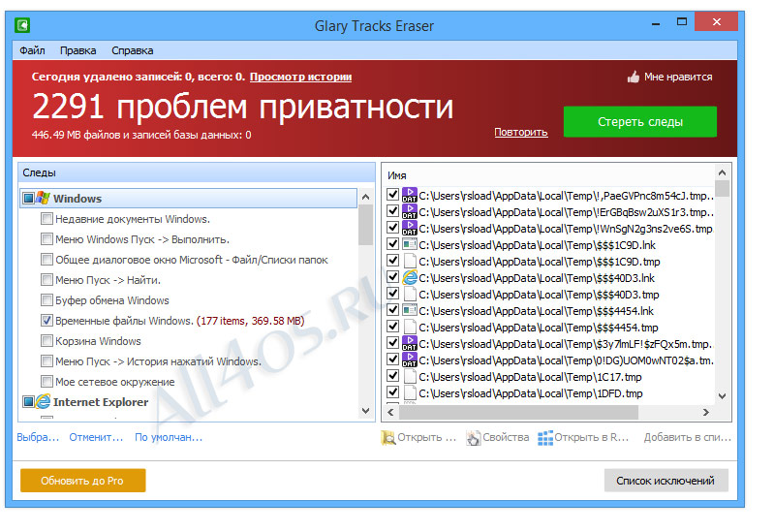Screen dimensions: 774x532
Task: Click blank file icon of $$$40D3.tmp
Action: coord(410,295)
